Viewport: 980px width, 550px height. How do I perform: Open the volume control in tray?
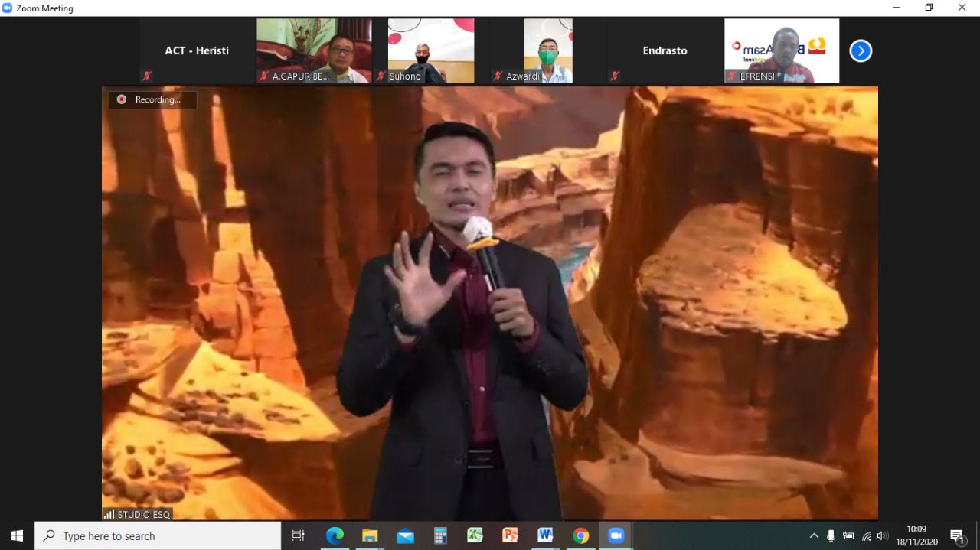tap(883, 536)
